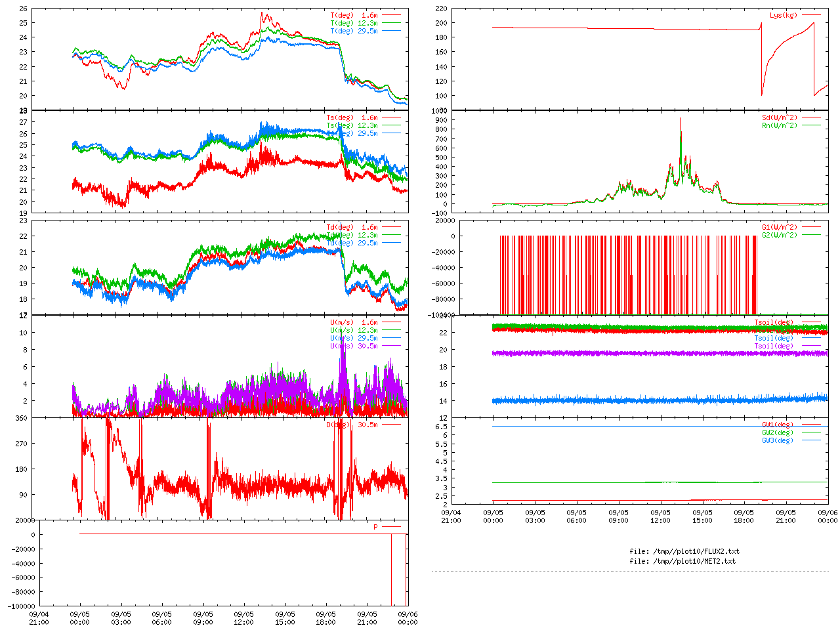
Task: Click the red line sample beside 'Lys(kg)'
Action: click(x=811, y=15)
